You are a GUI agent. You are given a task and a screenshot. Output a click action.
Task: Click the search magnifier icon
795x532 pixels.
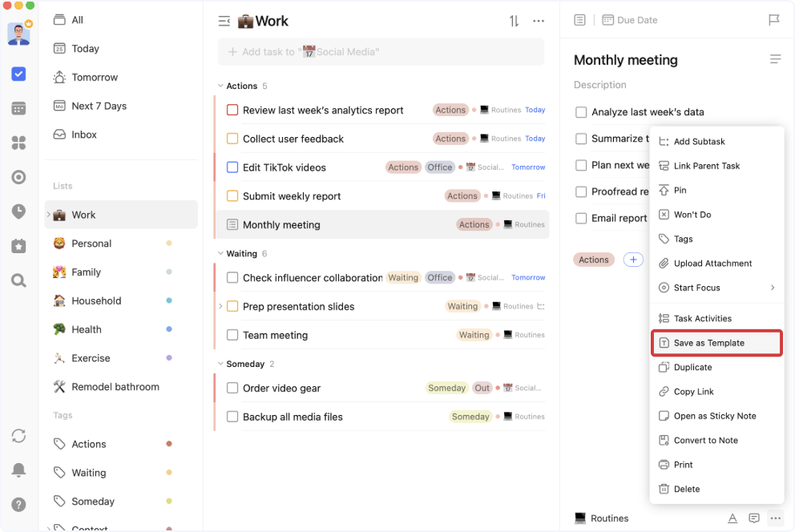point(18,280)
